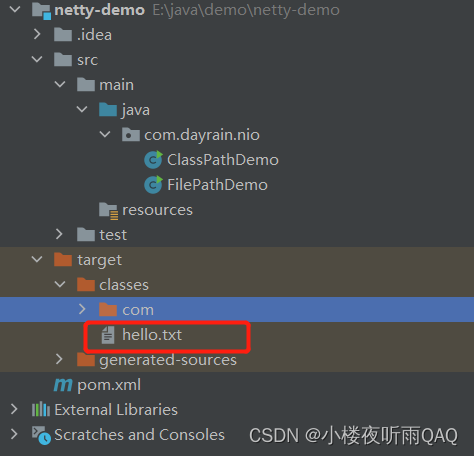
Task: Collapse the target folder
Action: [37, 259]
